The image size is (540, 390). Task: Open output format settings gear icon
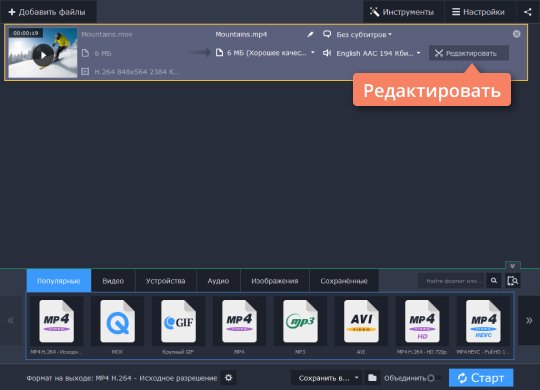coord(228,378)
